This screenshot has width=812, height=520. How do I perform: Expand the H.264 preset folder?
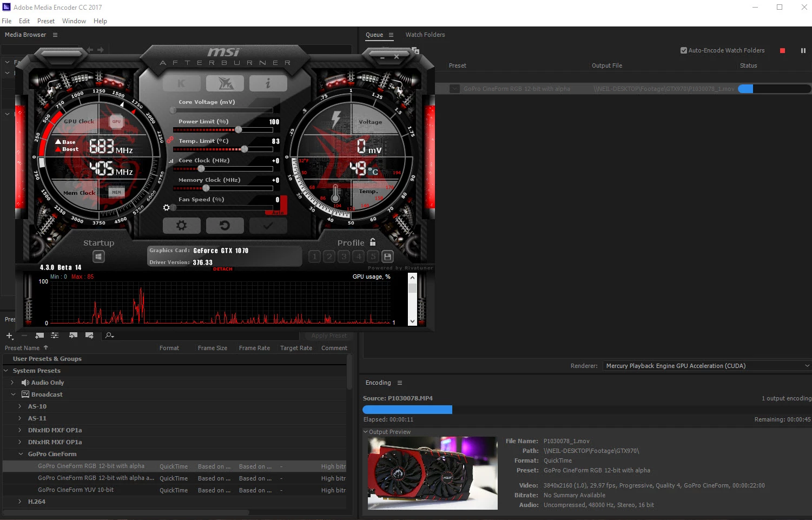(20, 502)
